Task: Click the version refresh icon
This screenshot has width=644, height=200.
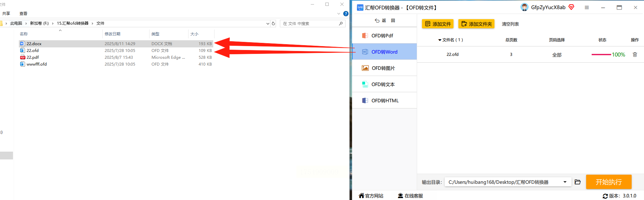Action: point(605,196)
